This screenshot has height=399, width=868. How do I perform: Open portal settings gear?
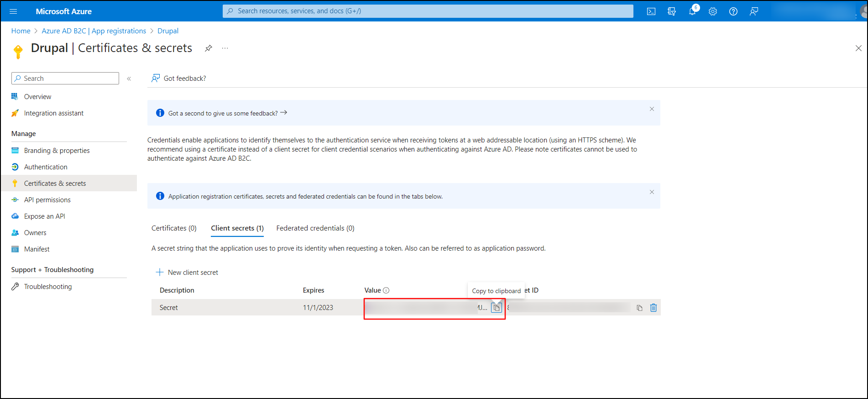click(713, 11)
